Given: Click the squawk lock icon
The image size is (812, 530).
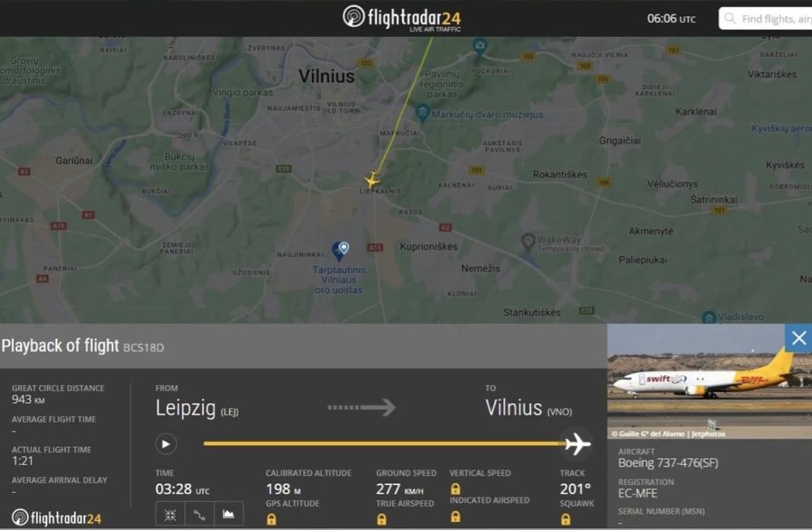Looking at the screenshot, I should pos(566,519).
